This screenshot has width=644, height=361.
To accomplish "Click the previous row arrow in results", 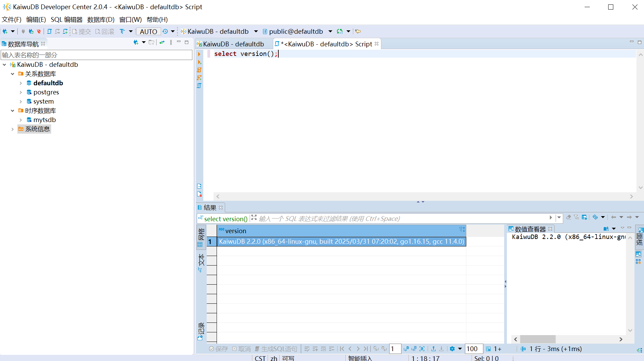I will [x=350, y=349].
